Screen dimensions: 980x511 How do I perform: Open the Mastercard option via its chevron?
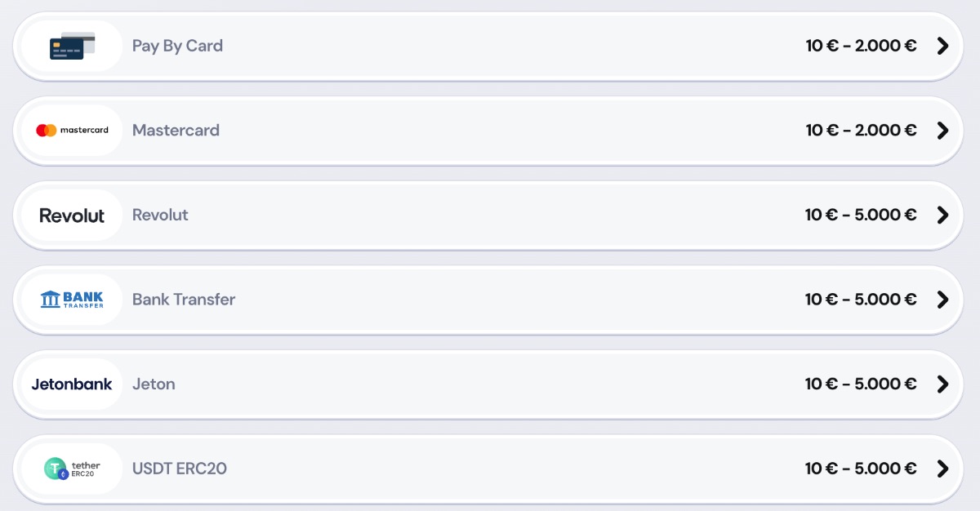[942, 130]
